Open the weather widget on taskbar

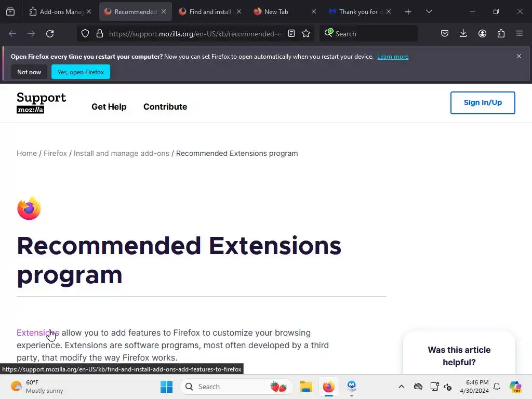click(x=37, y=387)
